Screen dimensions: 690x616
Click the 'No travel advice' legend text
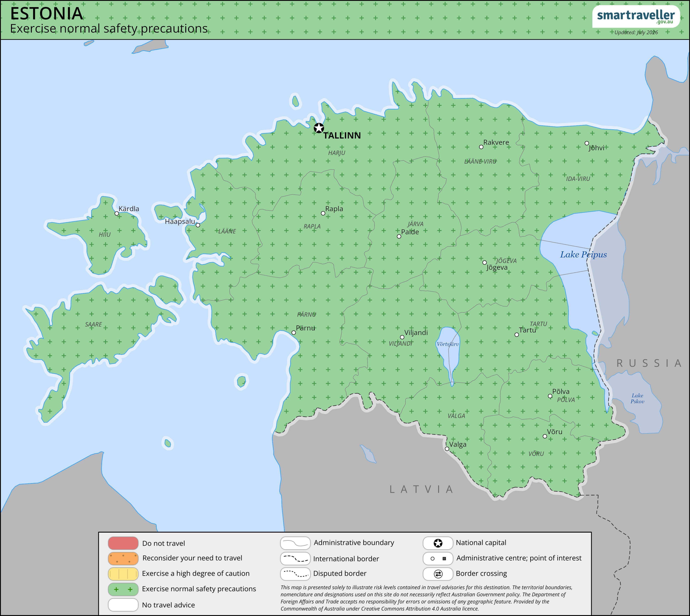[168, 605]
